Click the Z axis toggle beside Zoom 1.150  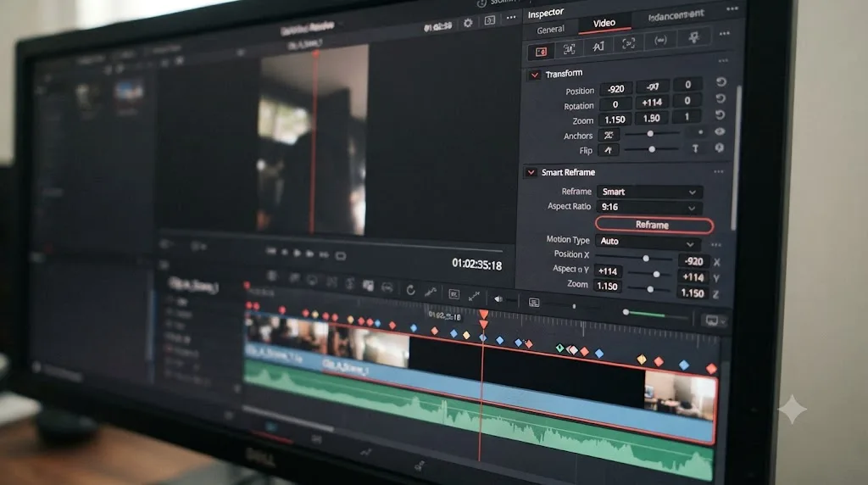(715, 294)
